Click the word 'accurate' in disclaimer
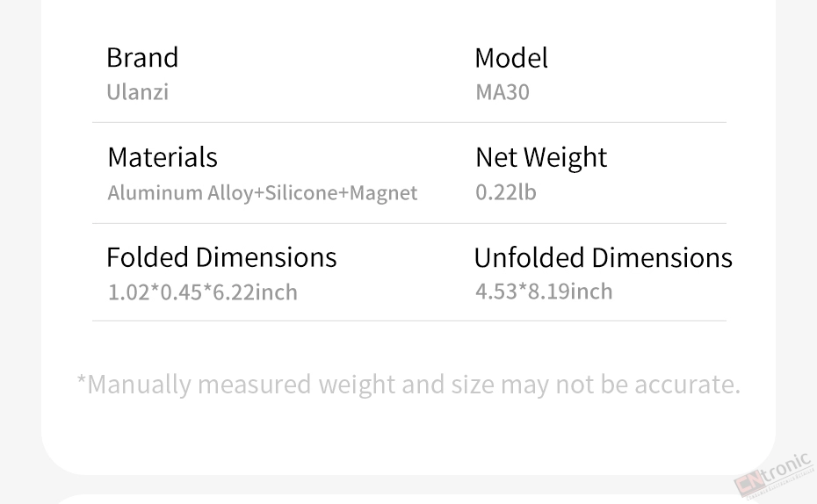 [687, 385]
